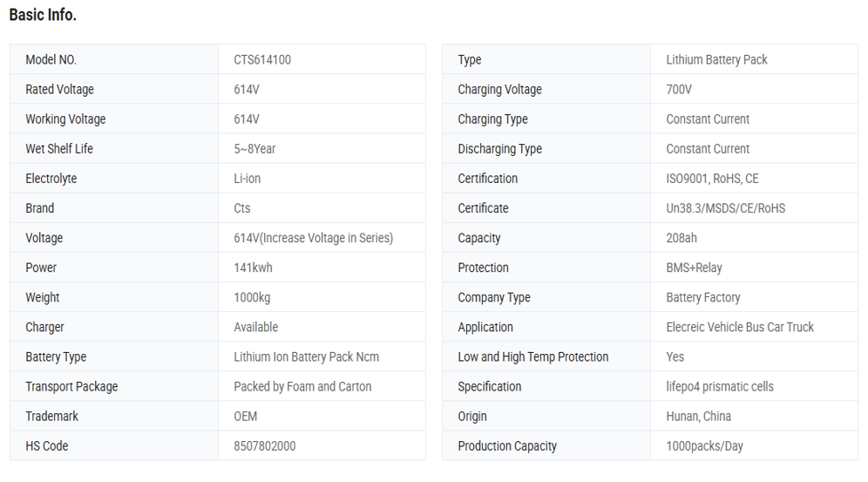Click the Basic Info. heading

point(43,15)
